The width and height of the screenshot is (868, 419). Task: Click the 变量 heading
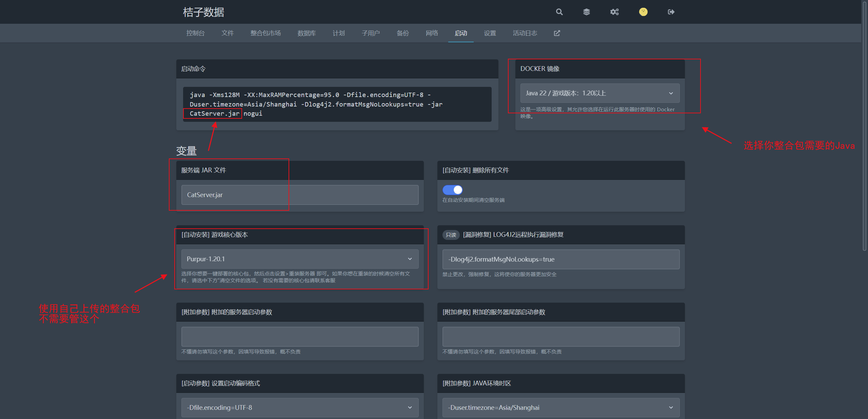coord(186,151)
